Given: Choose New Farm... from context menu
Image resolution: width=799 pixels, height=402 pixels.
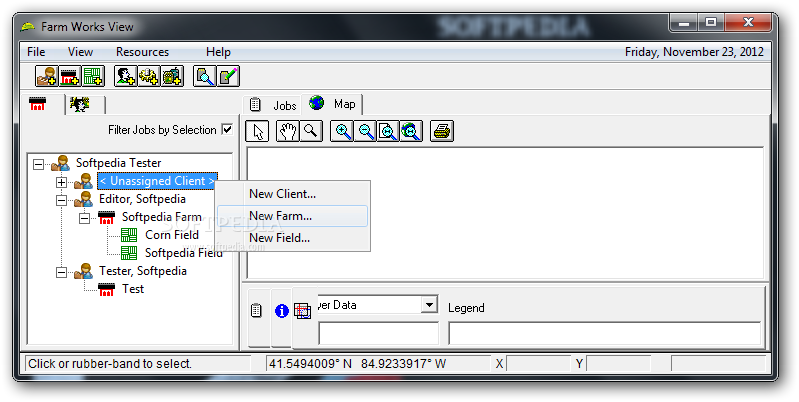Looking at the screenshot, I should [x=292, y=216].
